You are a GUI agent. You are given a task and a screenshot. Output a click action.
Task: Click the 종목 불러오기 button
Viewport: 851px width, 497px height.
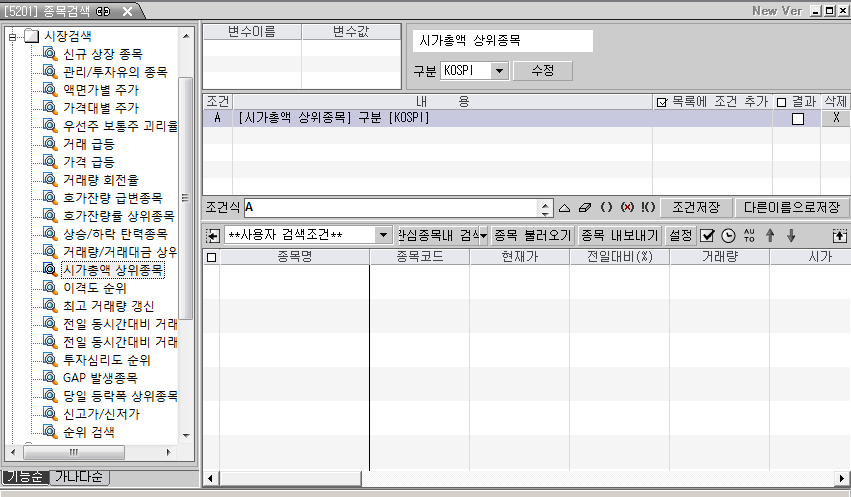tap(532, 236)
